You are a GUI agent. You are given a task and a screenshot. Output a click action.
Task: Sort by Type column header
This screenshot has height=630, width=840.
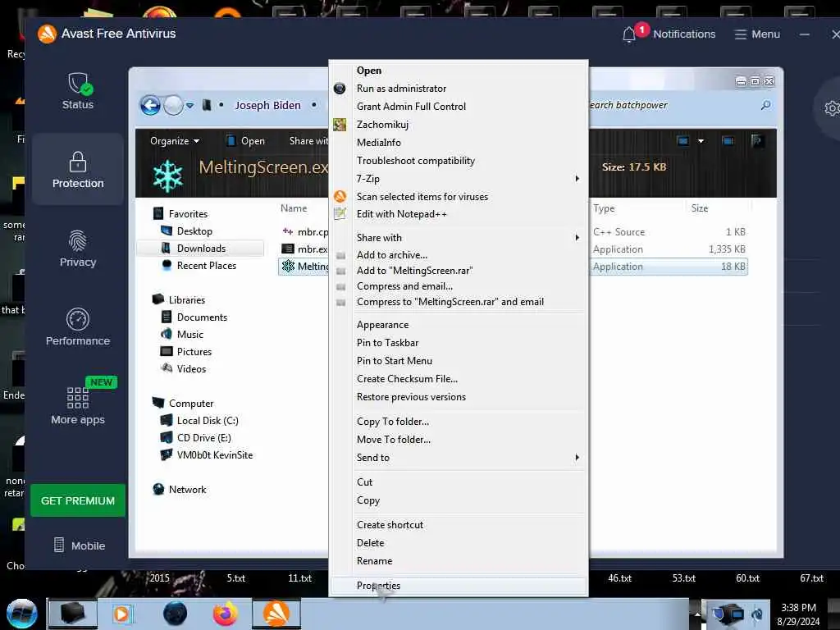[x=604, y=208]
